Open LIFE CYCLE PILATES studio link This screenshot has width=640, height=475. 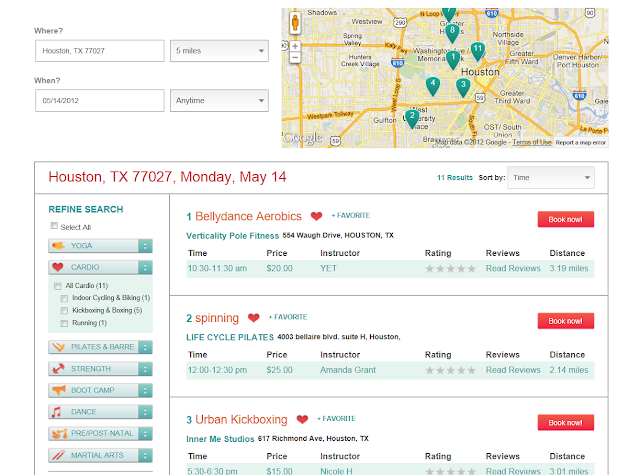click(230, 337)
